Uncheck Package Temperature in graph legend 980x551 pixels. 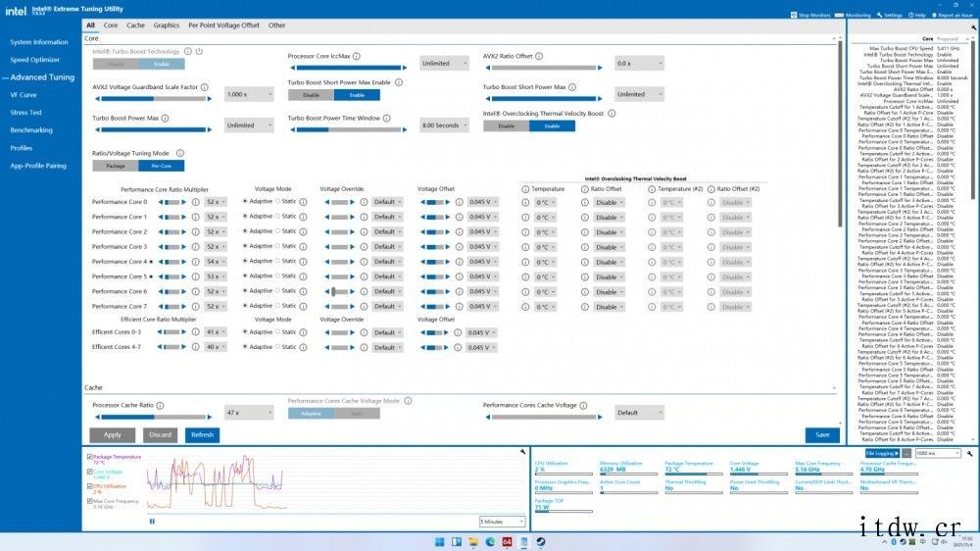pyautogui.click(x=90, y=457)
